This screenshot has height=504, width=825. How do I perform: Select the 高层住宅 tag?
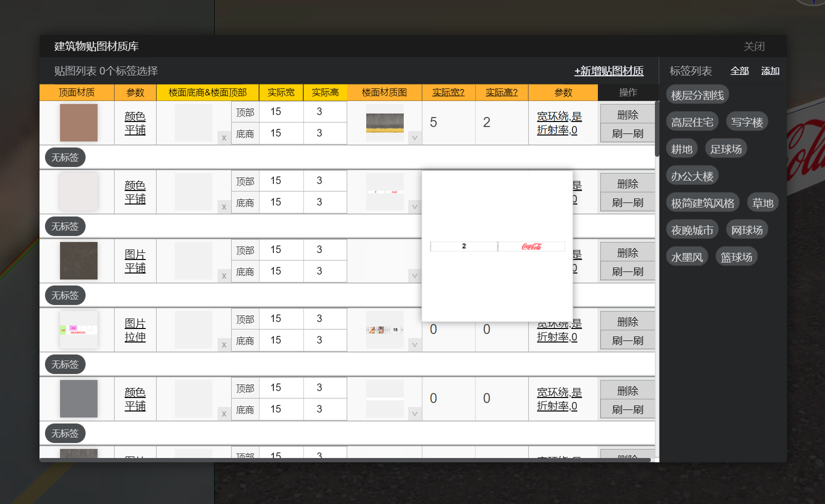pyautogui.click(x=692, y=122)
